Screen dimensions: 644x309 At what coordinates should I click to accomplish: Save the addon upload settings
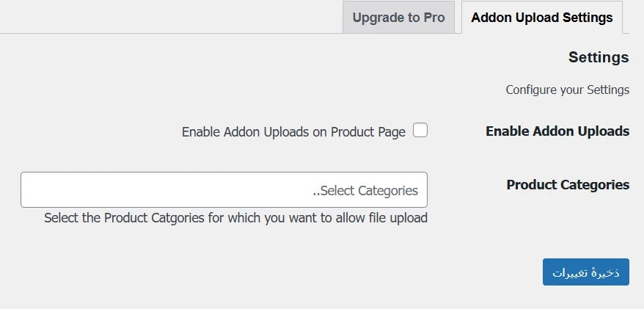coord(585,272)
